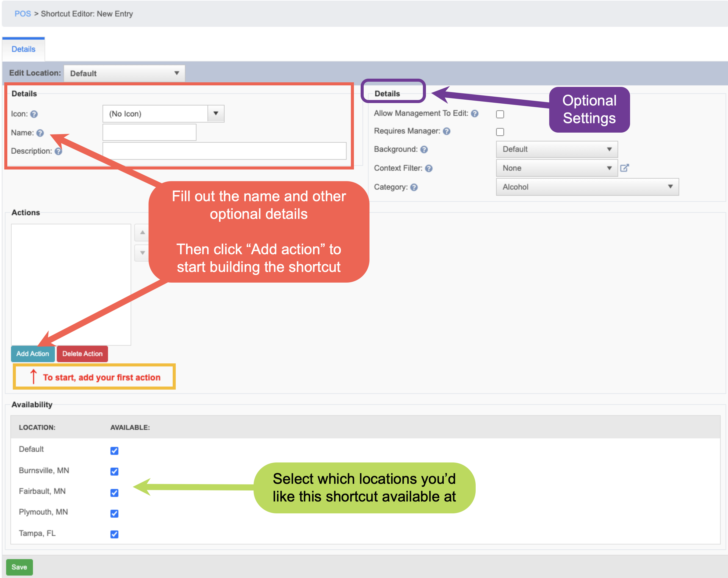Open the Background dropdown set to Default
Screen dimensions: 728x578
pos(557,149)
